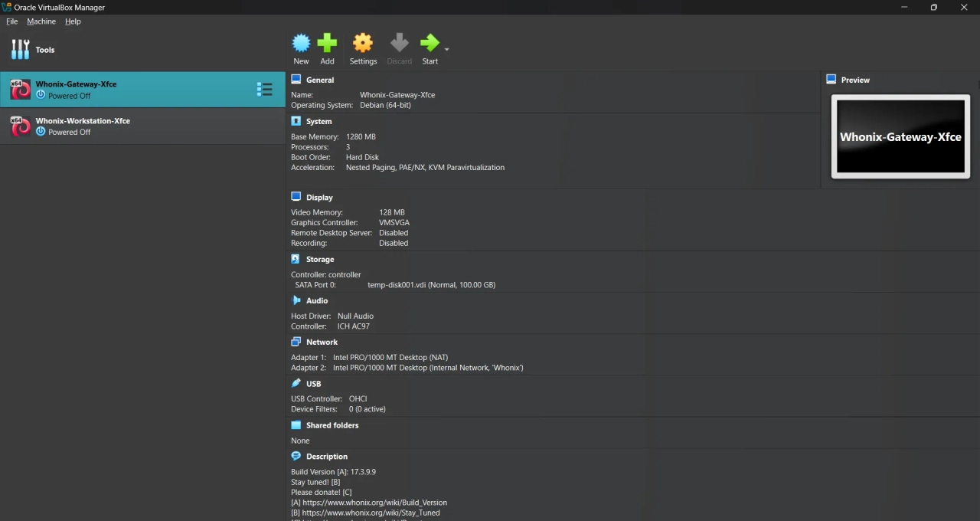The image size is (980, 521).
Task: Click the Tools label in sidebar
Action: [x=45, y=50]
